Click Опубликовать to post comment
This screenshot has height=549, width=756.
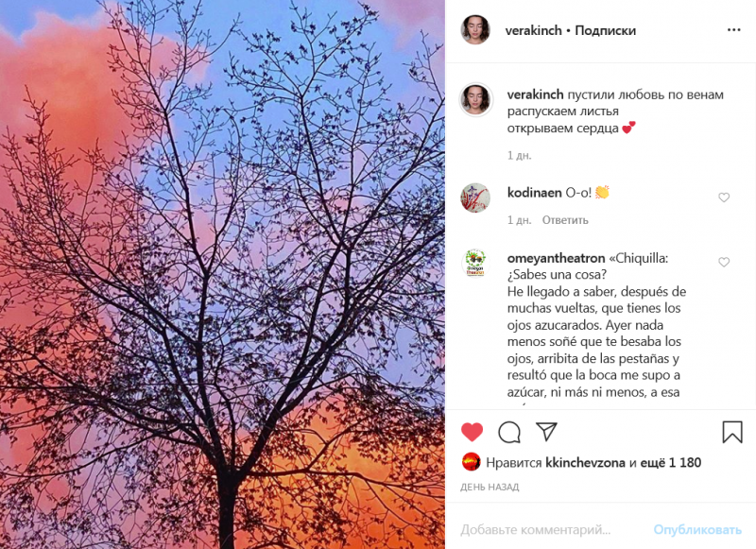[x=697, y=530]
